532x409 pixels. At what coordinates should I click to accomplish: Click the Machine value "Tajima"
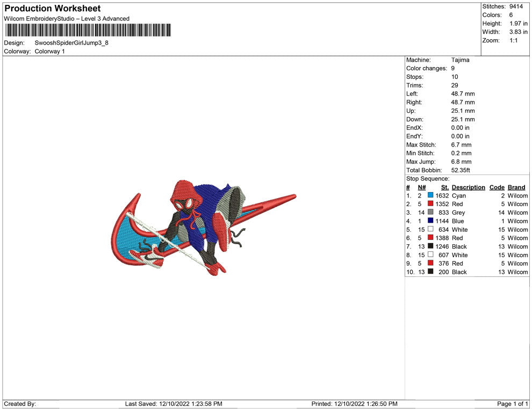(x=461, y=60)
